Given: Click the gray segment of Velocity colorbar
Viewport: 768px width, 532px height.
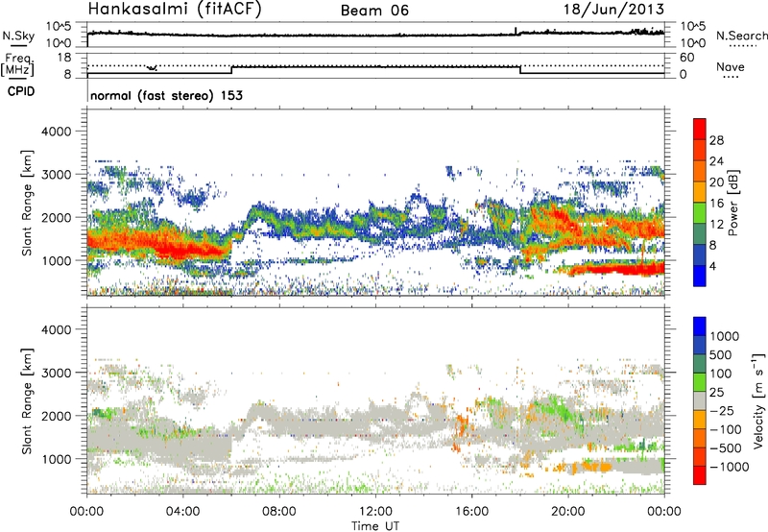Looking at the screenshot, I should click(700, 401).
